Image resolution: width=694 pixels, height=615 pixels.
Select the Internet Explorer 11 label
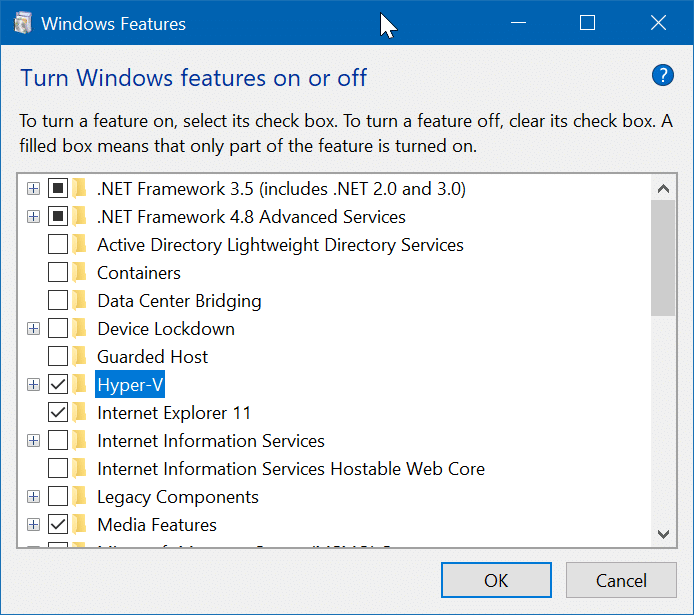[x=174, y=412]
